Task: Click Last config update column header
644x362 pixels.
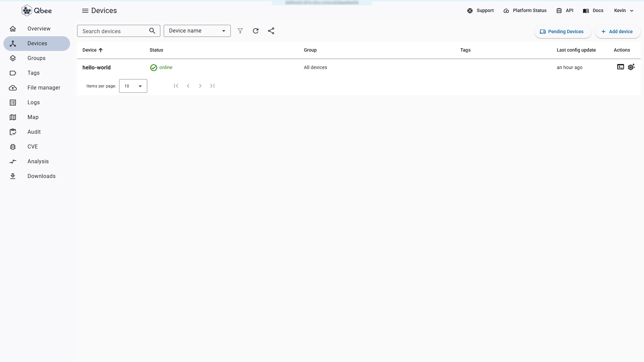Action: click(576, 50)
